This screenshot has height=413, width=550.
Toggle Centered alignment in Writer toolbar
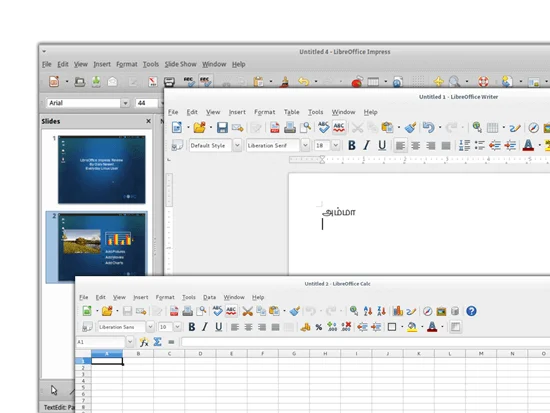(416, 145)
